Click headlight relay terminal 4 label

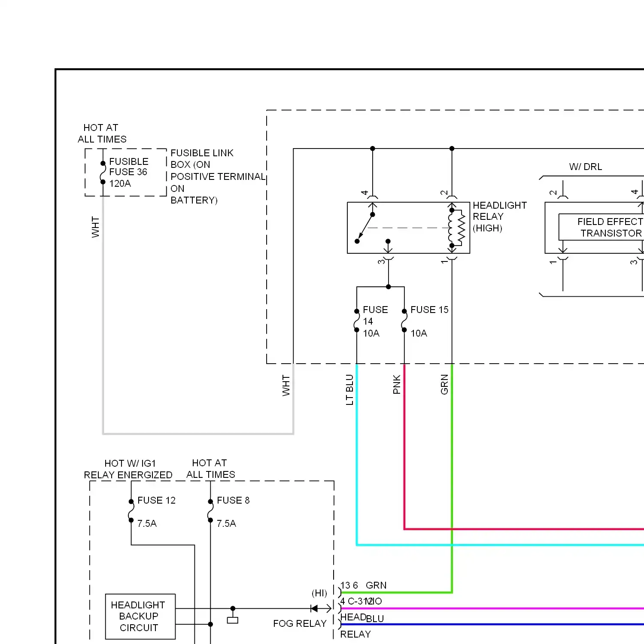[x=365, y=193]
